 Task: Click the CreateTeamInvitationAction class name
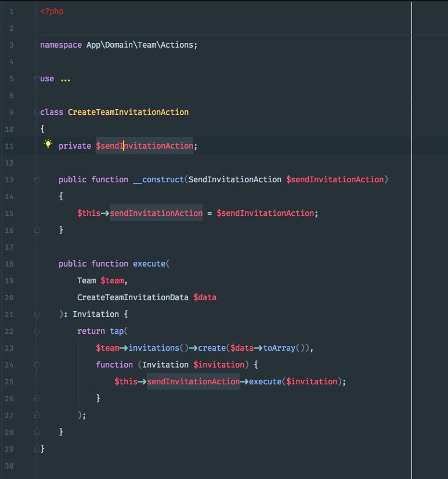click(128, 112)
